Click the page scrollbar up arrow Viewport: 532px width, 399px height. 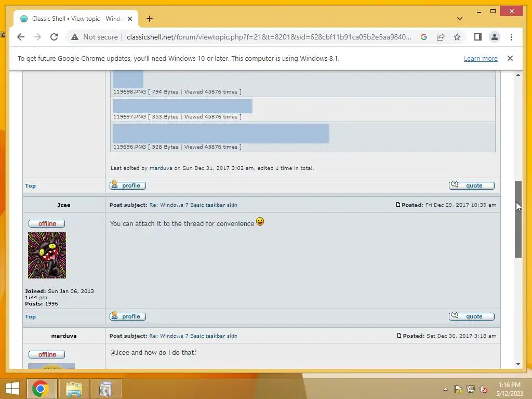(518, 75)
